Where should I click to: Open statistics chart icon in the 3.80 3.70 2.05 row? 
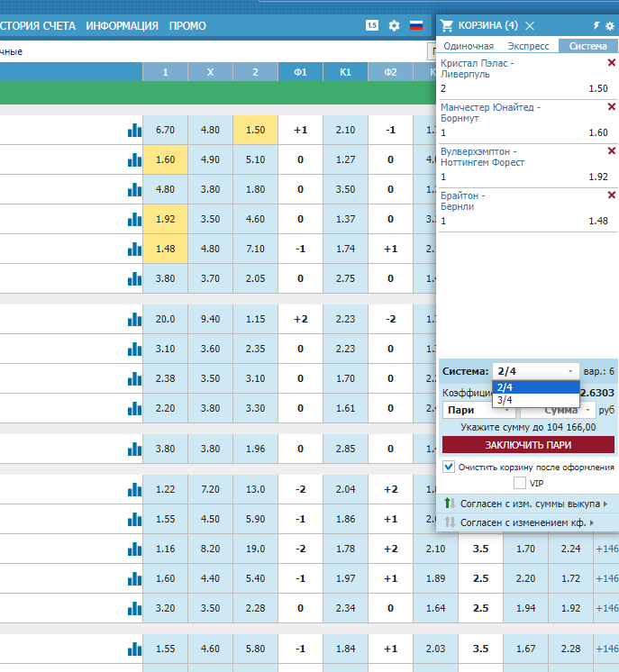pyautogui.click(x=134, y=278)
